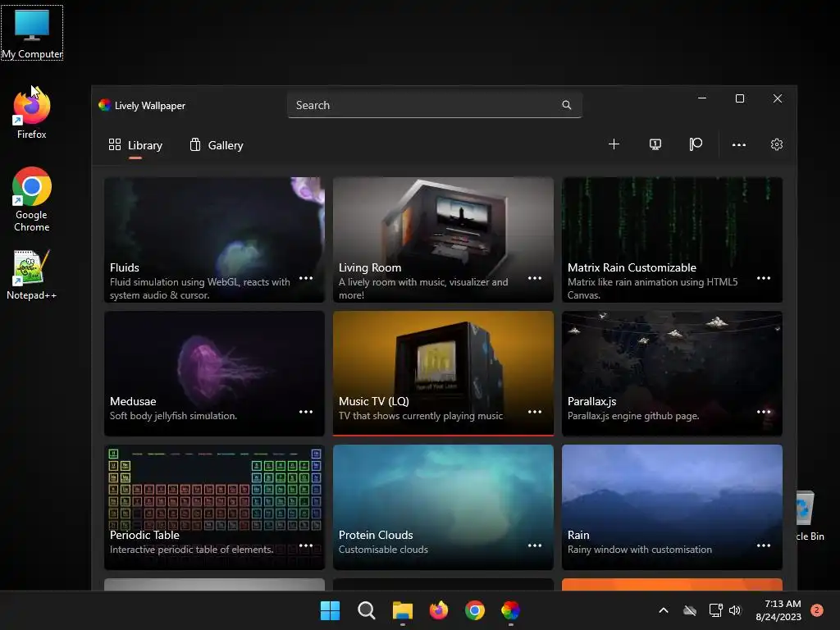Image resolution: width=840 pixels, height=630 pixels.
Task: Click the Patreon support icon
Action: tap(696, 144)
